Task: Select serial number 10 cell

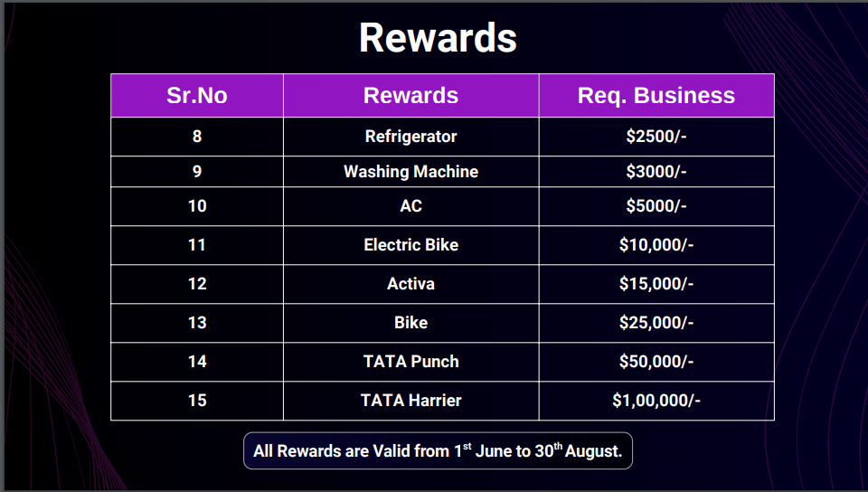Action: click(197, 206)
